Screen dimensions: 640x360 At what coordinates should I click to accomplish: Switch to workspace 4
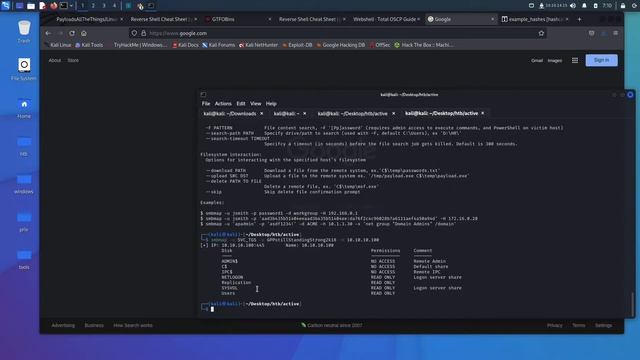tap(114, 6)
